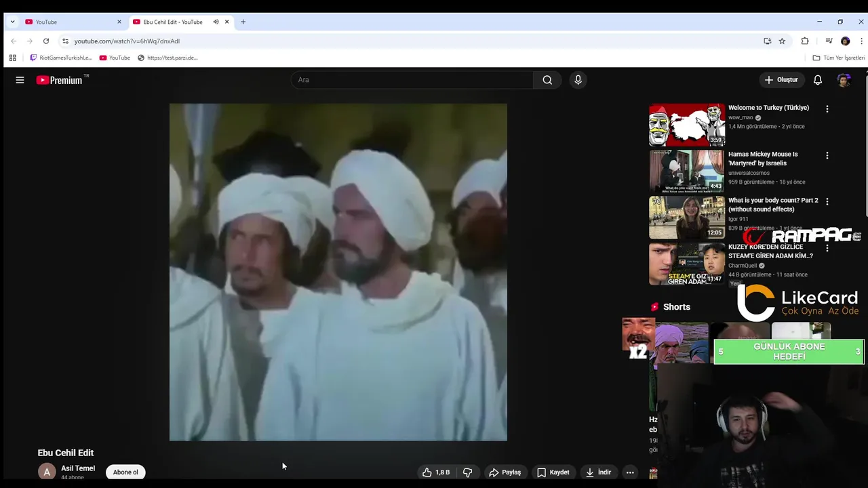
Task: Subscribe with Abone ol button
Action: pos(125,472)
